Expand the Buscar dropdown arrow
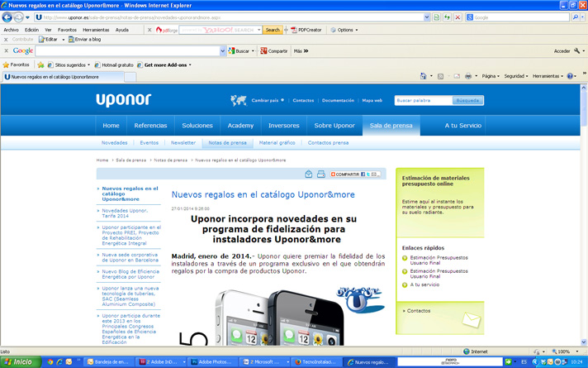 [x=253, y=51]
